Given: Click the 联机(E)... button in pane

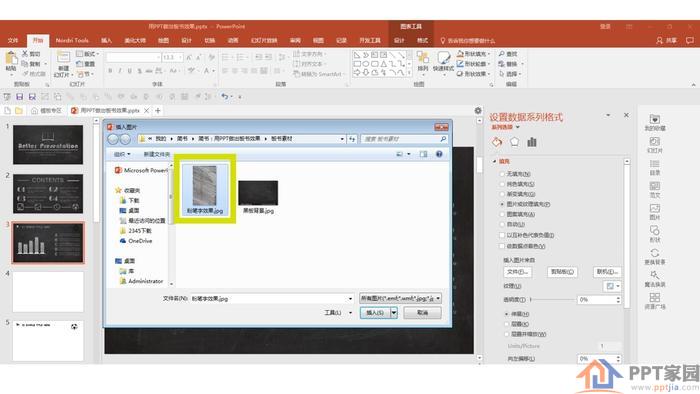Looking at the screenshot, I should 607,272.
